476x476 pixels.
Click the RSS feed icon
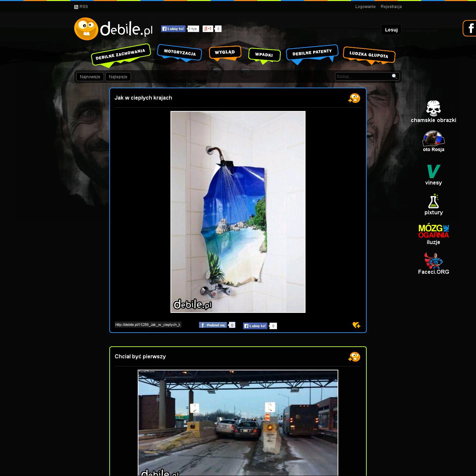click(x=76, y=7)
